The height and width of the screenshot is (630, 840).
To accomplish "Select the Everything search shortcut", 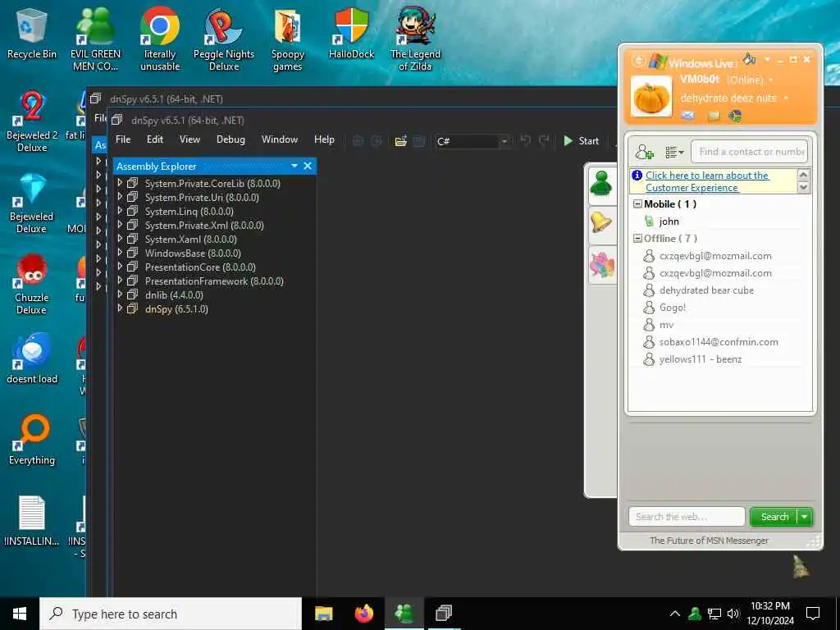I will click(x=32, y=440).
